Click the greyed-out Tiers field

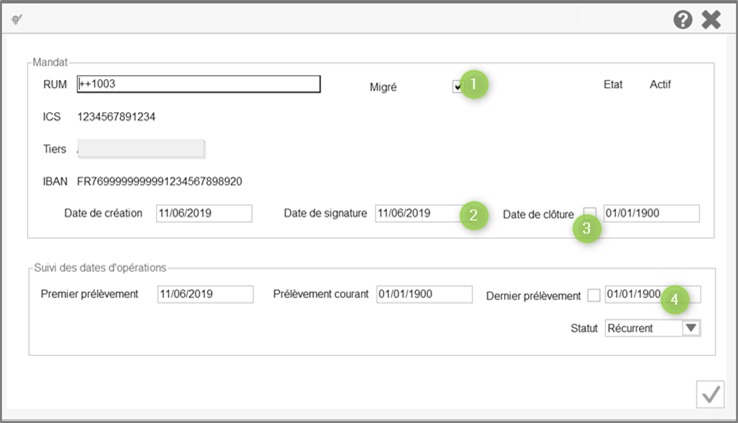point(140,149)
